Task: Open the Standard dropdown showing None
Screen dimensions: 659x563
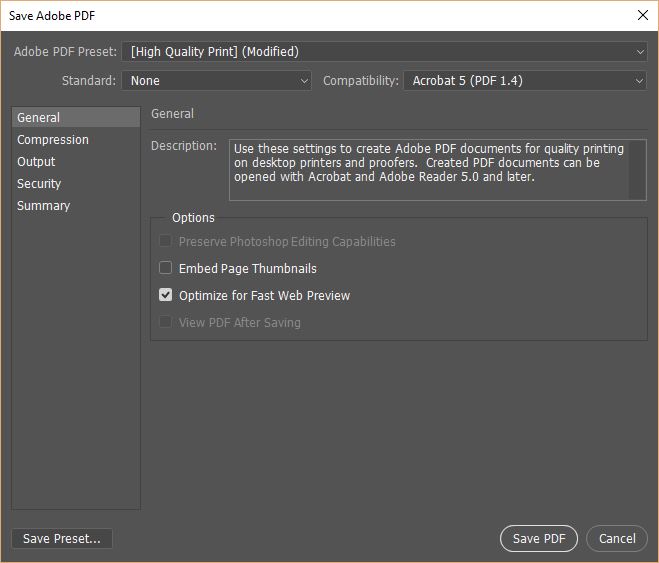Action: (216, 81)
